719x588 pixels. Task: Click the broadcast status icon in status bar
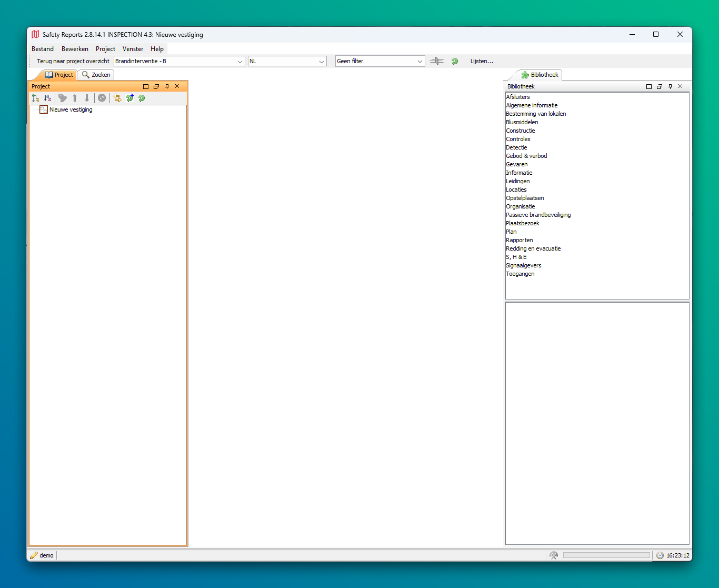tap(553, 555)
